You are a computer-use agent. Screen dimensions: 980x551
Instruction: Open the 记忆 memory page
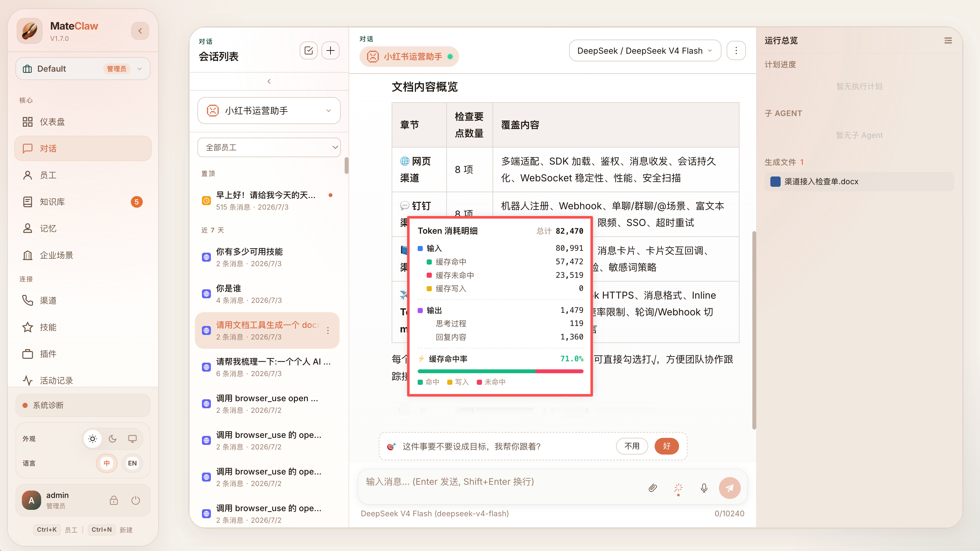(83, 229)
